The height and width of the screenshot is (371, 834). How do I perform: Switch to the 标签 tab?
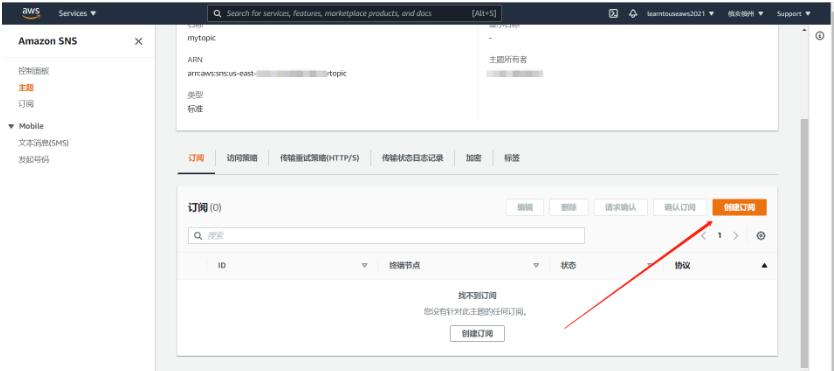[x=512, y=158]
